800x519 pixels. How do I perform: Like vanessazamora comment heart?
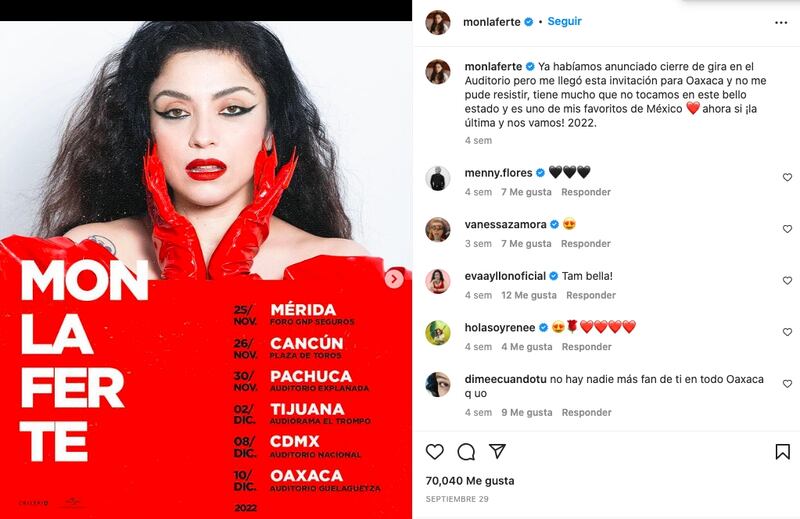point(787,229)
